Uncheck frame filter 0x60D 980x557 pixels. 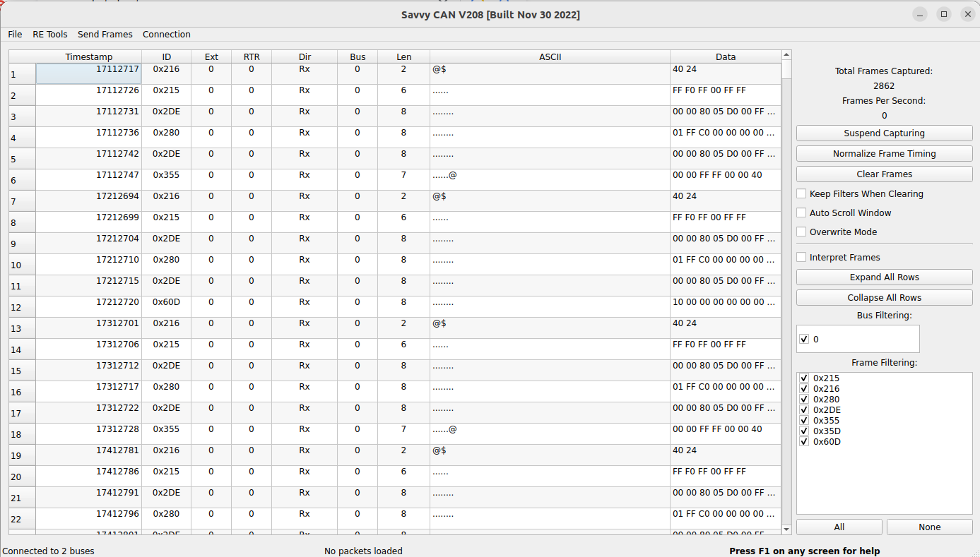coord(804,441)
